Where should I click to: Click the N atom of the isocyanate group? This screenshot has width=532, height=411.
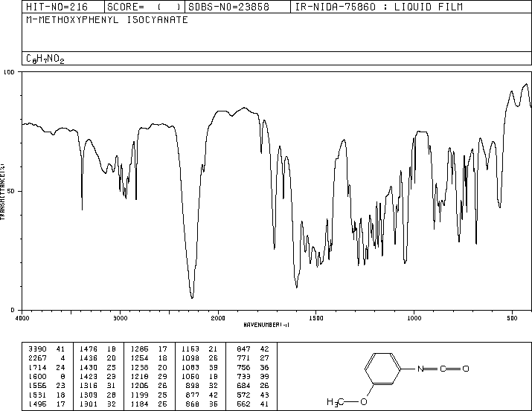(x=420, y=369)
